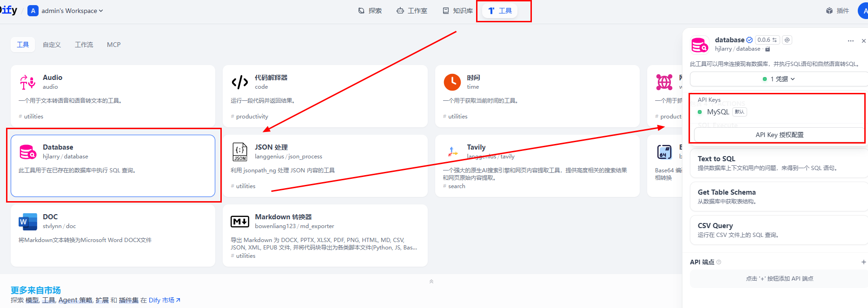Close the database detail panel
Viewport: 868px width, 308px height.
tap(864, 41)
